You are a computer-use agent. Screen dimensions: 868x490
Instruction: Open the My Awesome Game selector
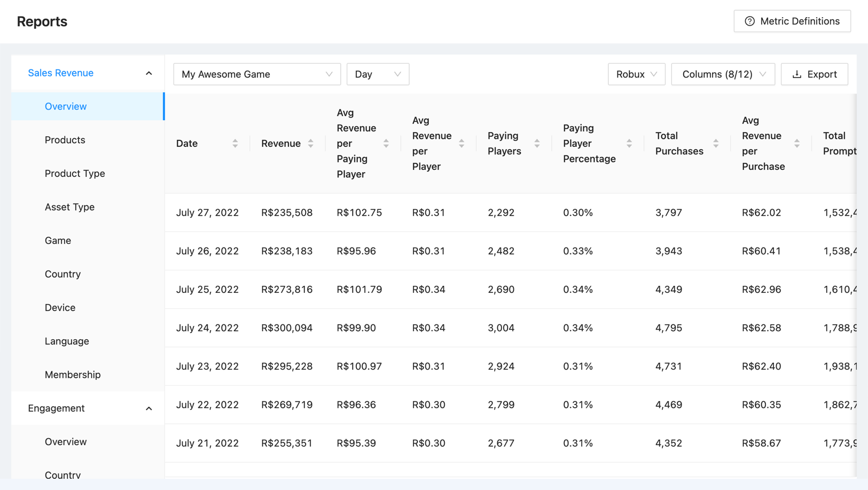pos(256,74)
